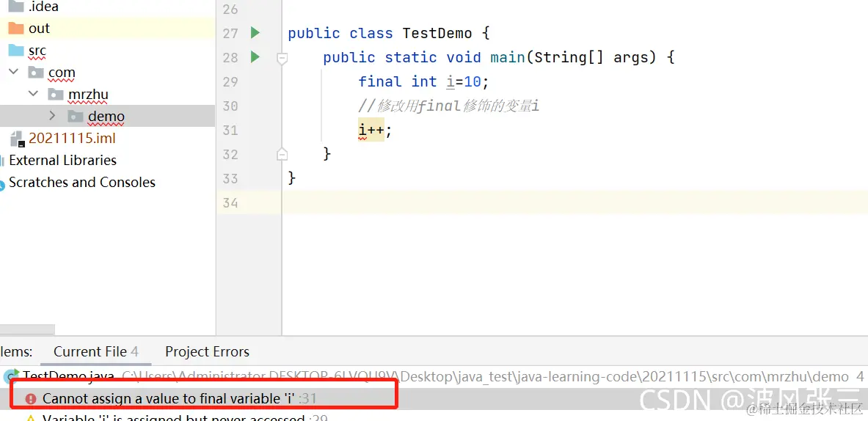The image size is (868, 421).
Task: Place cursor on empty line 34
Action: (575, 202)
